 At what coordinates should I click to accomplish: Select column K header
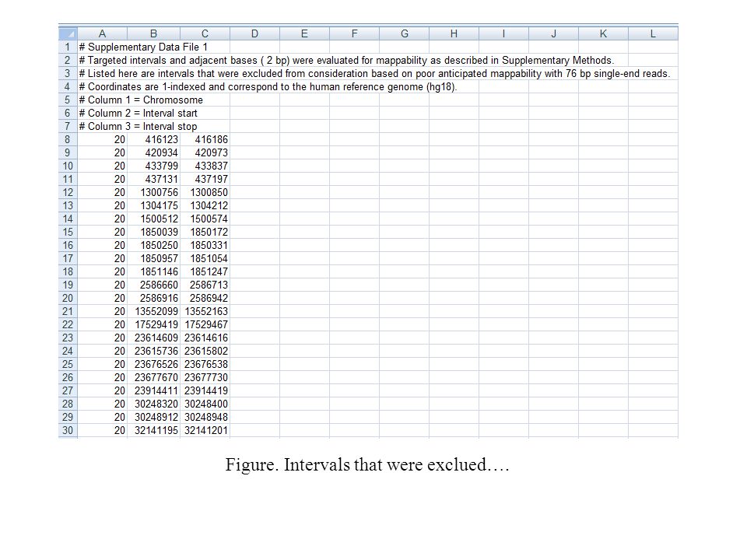[604, 33]
